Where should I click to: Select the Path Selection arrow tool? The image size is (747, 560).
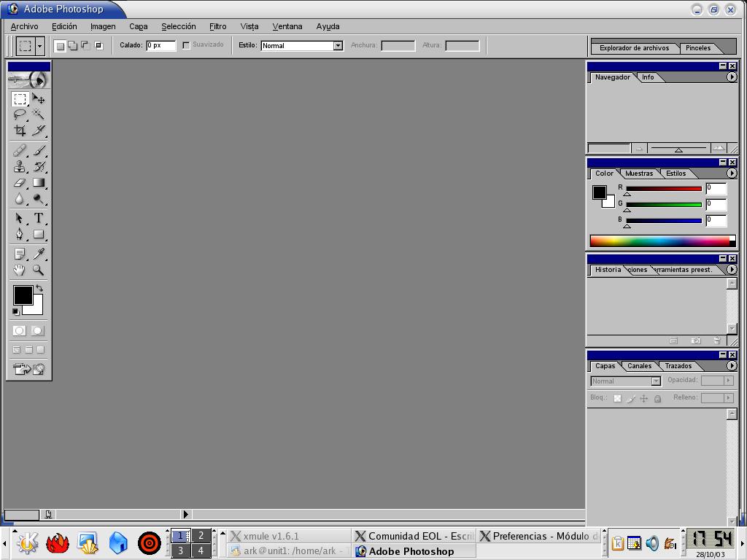20,218
